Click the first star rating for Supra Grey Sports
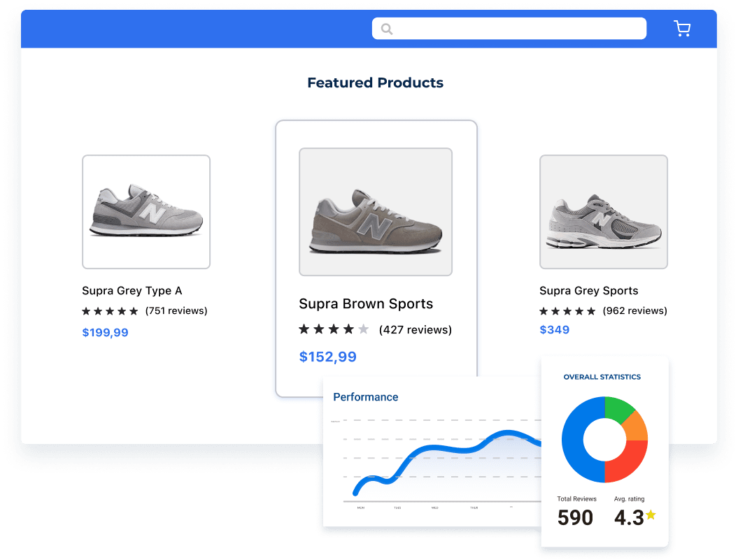Image resolution: width=738 pixels, height=560 pixels. click(x=544, y=311)
